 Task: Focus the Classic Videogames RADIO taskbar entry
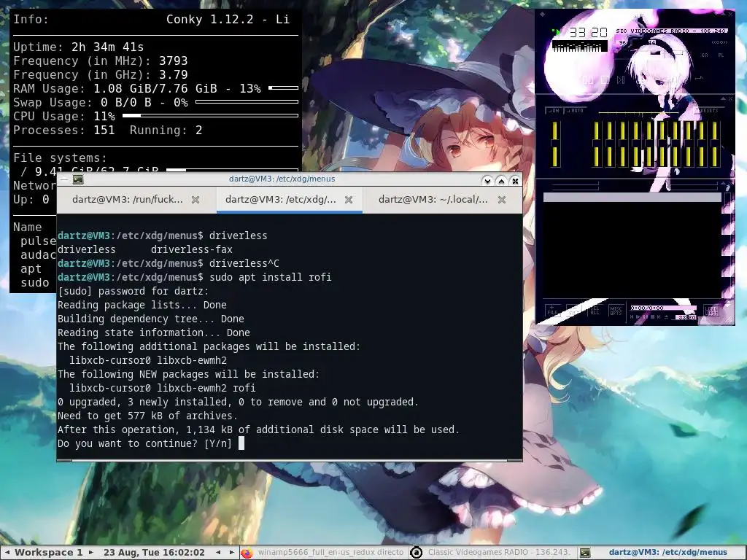[x=490, y=553]
